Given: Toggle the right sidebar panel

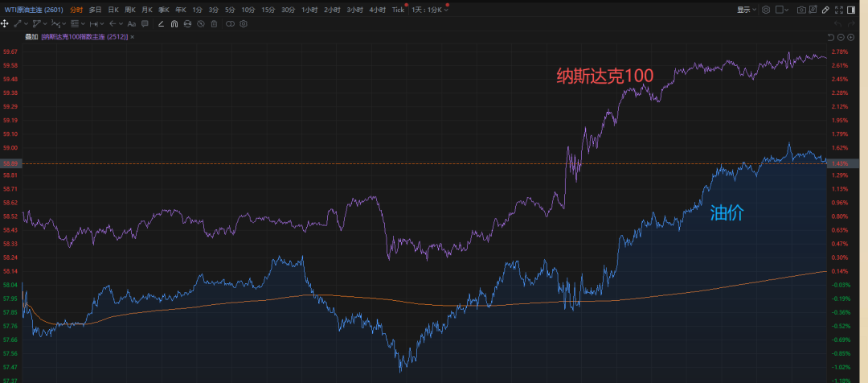Looking at the screenshot, I should point(851,10).
